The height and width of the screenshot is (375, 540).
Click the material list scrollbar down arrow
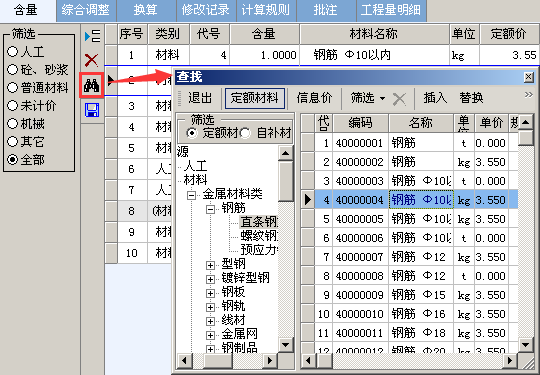click(526, 344)
